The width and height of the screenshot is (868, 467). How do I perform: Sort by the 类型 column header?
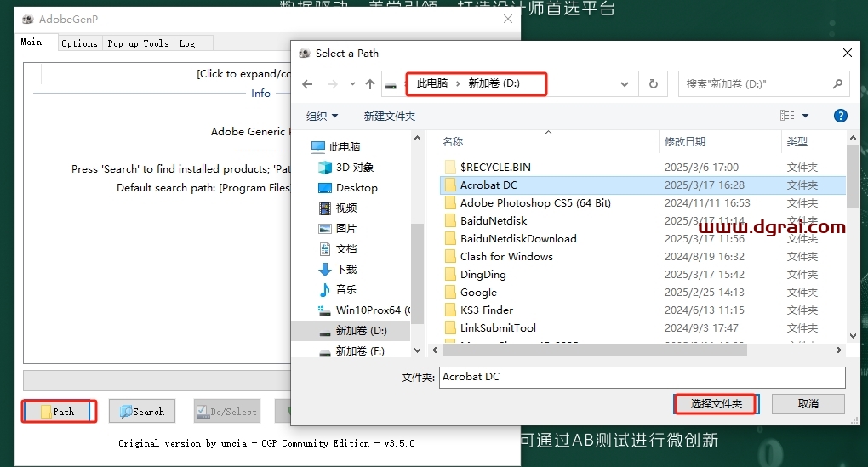(x=797, y=142)
